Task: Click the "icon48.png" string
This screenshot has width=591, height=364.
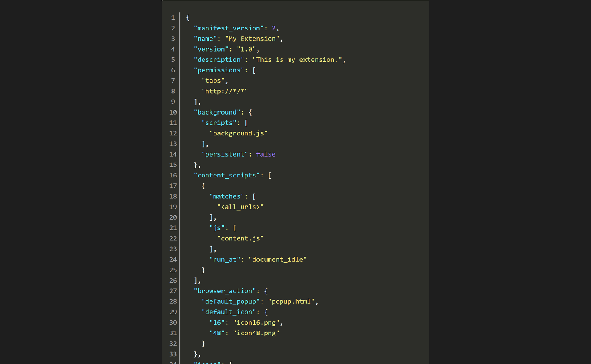Action: 256,333
